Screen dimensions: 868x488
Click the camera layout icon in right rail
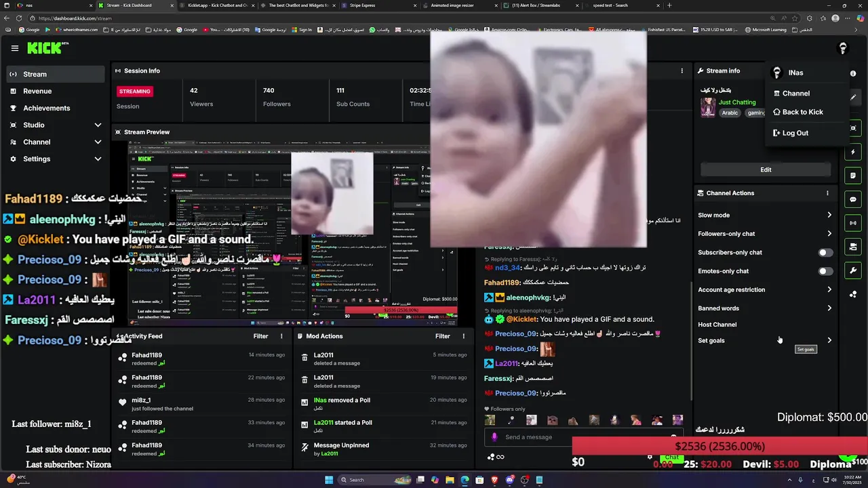(x=853, y=247)
